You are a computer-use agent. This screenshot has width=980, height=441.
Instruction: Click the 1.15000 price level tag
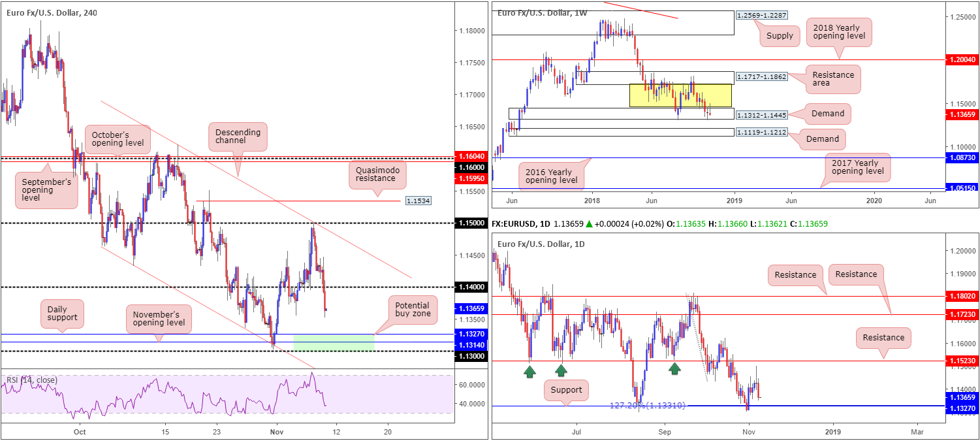point(471,223)
